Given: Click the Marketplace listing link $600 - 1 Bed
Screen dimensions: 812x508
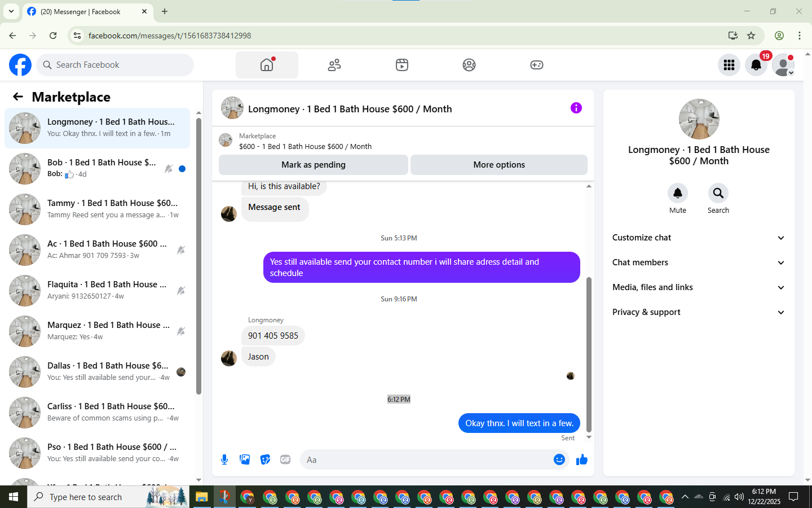Looking at the screenshot, I should coord(305,146).
